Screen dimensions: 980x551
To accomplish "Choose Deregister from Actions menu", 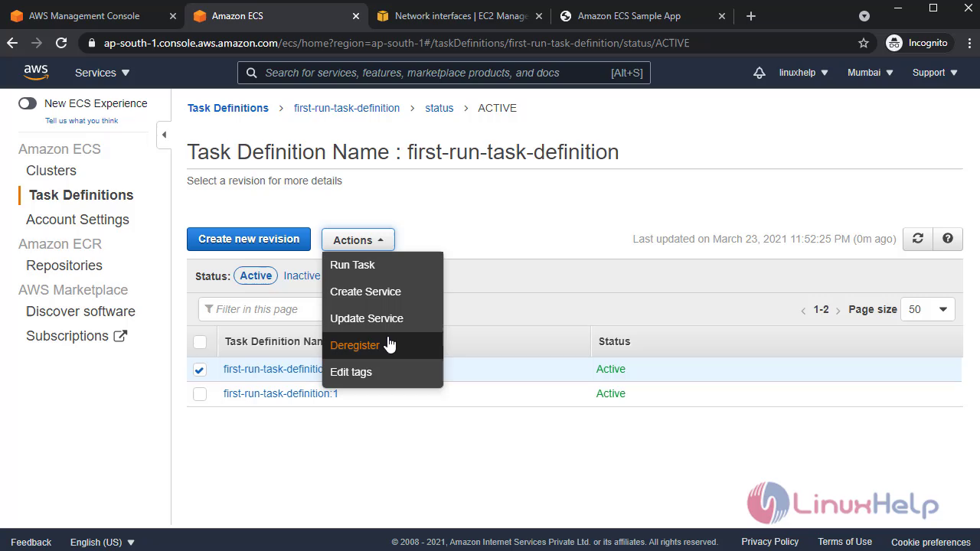I will pos(382,345).
